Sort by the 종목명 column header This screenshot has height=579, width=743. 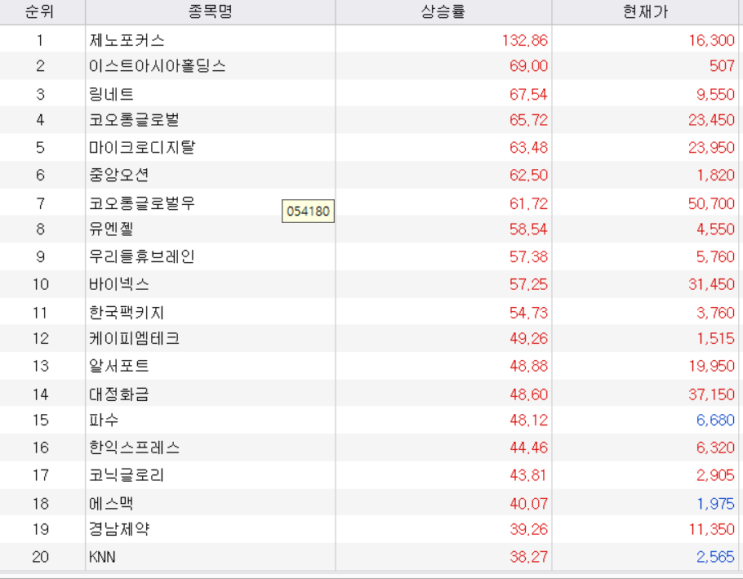210,11
